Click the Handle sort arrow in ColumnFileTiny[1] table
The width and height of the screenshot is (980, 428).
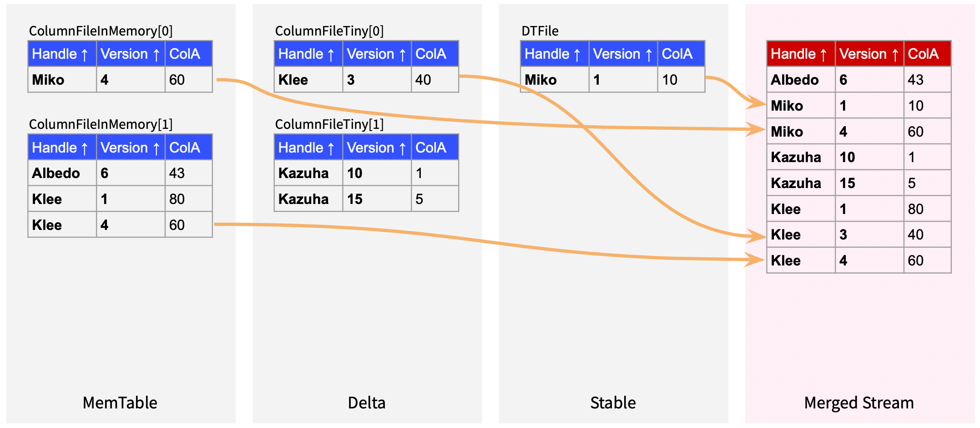331,148
